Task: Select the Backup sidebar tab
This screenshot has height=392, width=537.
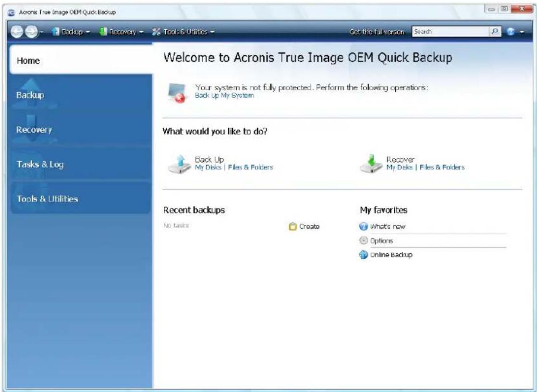Action: click(81, 95)
